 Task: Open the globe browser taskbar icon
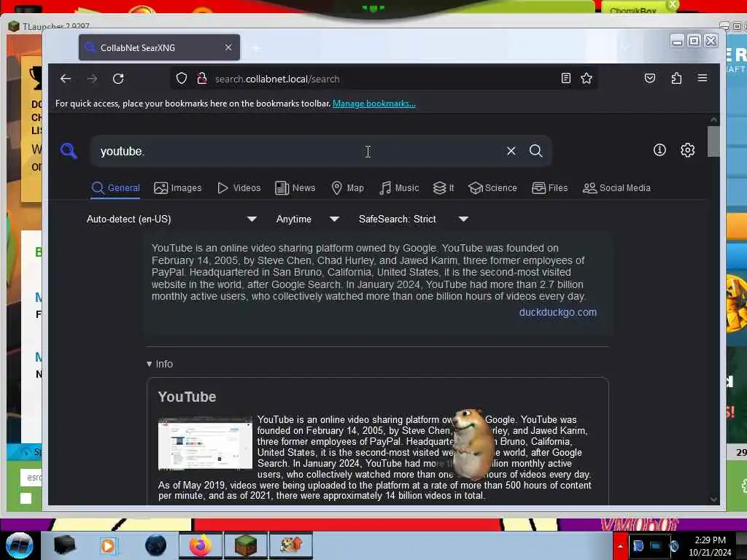coord(155,545)
